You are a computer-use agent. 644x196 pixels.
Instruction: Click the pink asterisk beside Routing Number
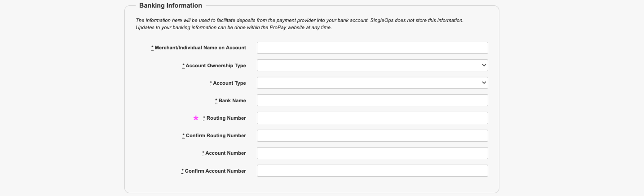coord(196,118)
